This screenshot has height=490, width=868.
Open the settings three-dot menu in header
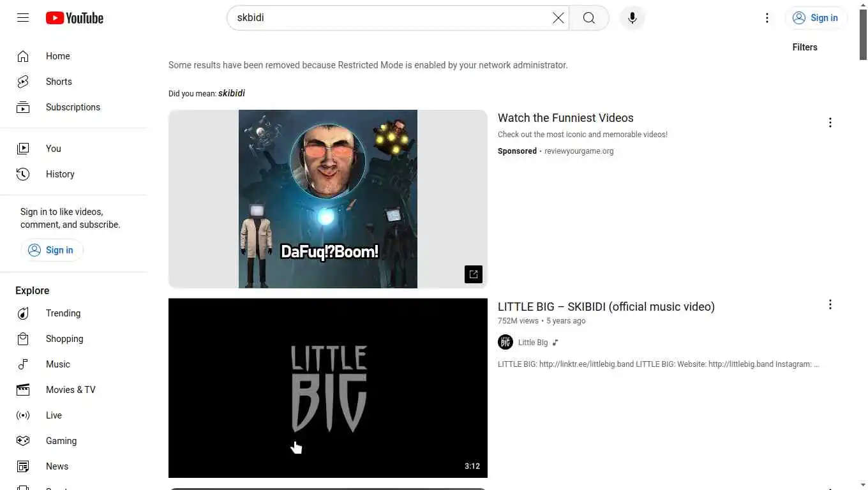pos(767,18)
